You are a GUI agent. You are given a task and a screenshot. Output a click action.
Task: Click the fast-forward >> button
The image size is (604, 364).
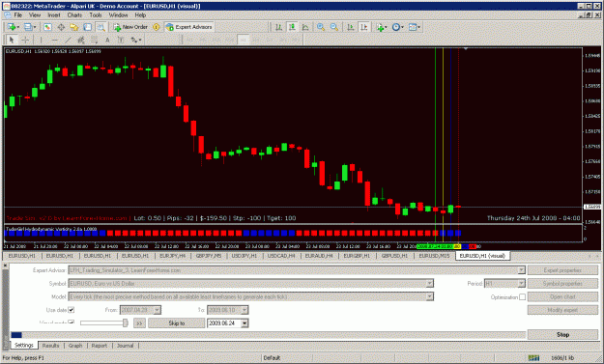click(x=139, y=323)
